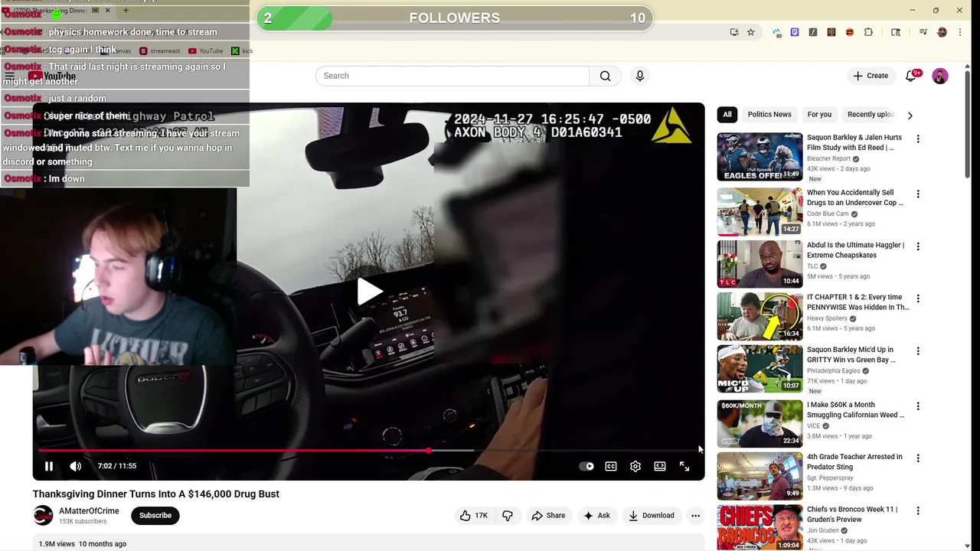Open the extension icon with the 80 badge
The width and height of the screenshot is (980, 551).
click(777, 32)
